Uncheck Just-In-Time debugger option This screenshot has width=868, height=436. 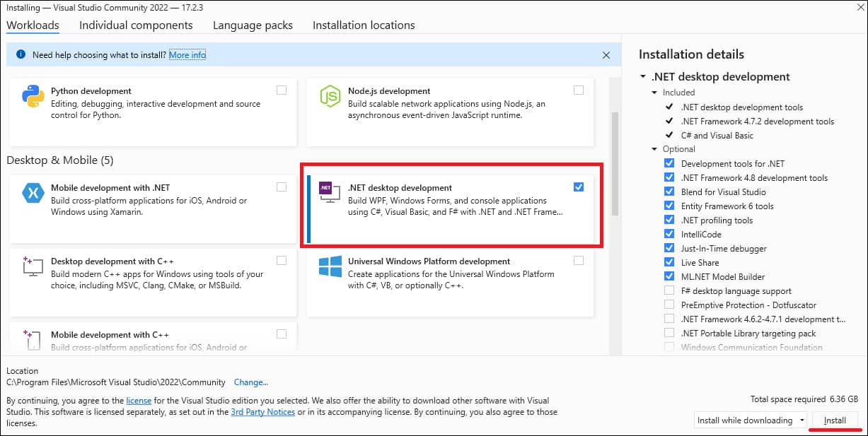click(669, 248)
